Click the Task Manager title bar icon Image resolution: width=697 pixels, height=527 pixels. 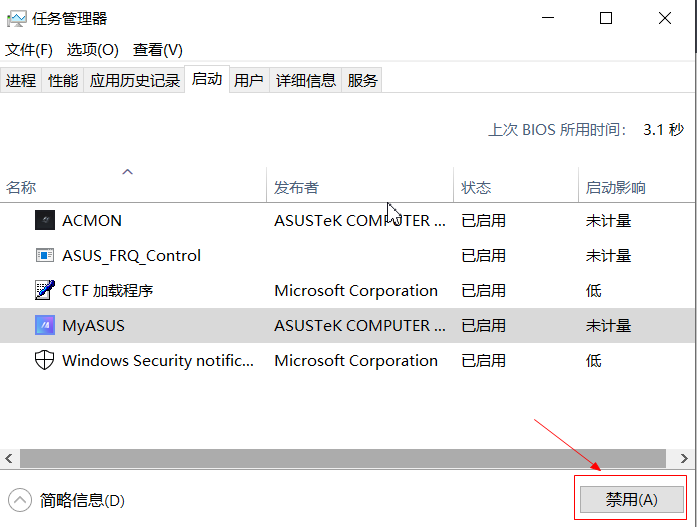16,19
